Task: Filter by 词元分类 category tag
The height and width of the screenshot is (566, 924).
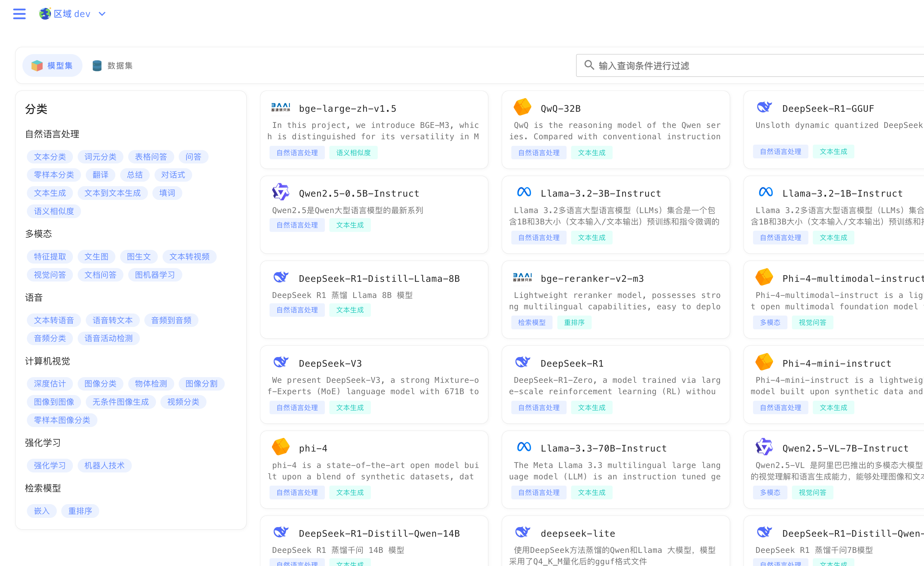Action: pyautogui.click(x=100, y=157)
